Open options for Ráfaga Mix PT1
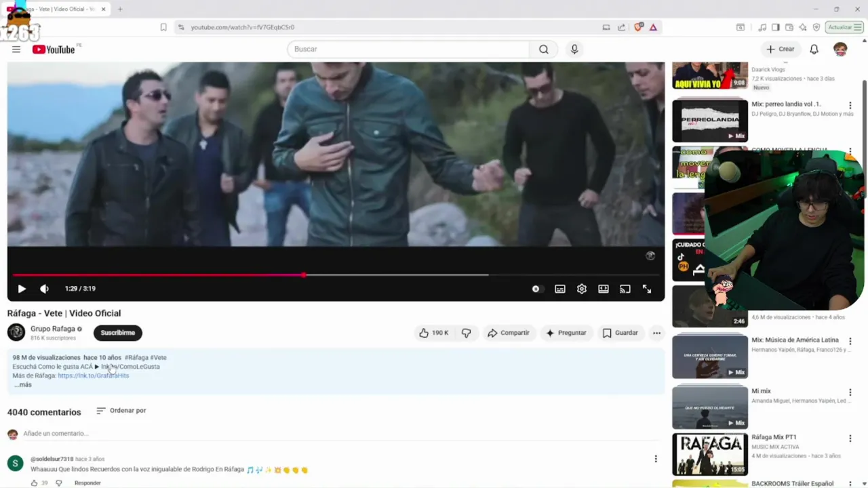The image size is (868, 488). pos(850,439)
